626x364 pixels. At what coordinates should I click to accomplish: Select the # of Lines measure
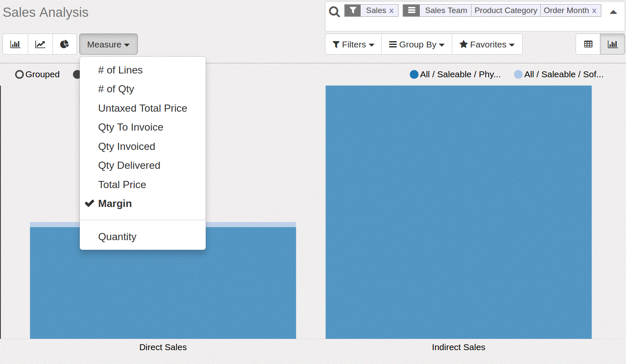(143, 70)
